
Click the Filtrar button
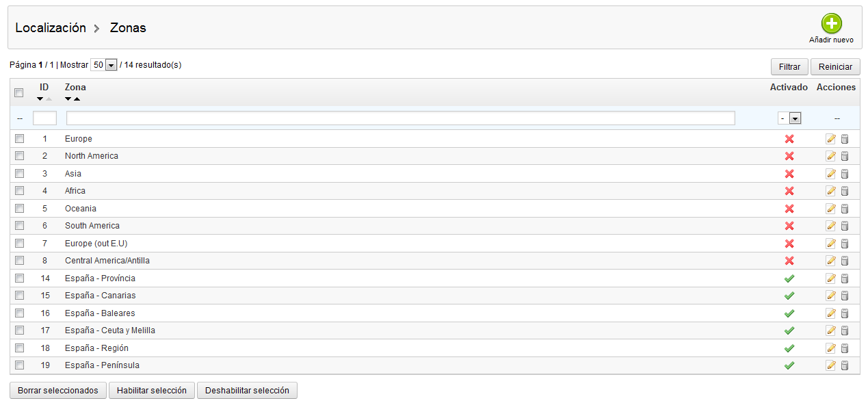789,67
